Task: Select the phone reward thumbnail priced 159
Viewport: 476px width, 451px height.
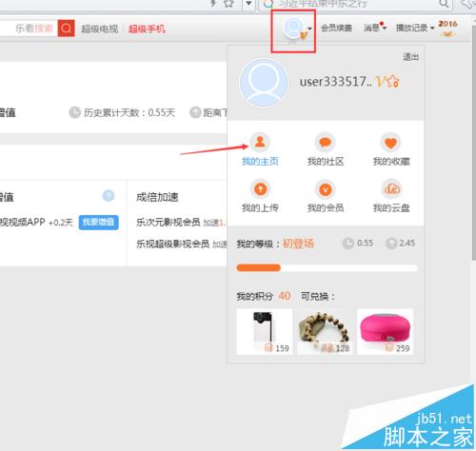Action: [265, 331]
